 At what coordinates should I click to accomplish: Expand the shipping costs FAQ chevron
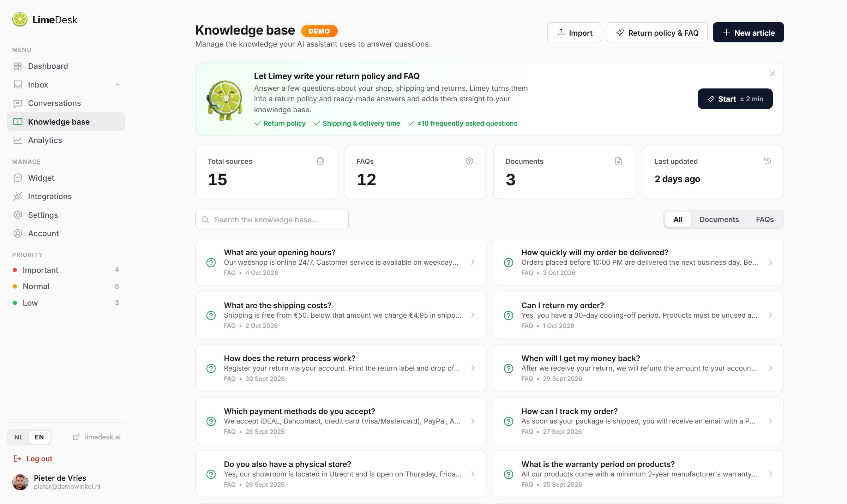coord(473,315)
